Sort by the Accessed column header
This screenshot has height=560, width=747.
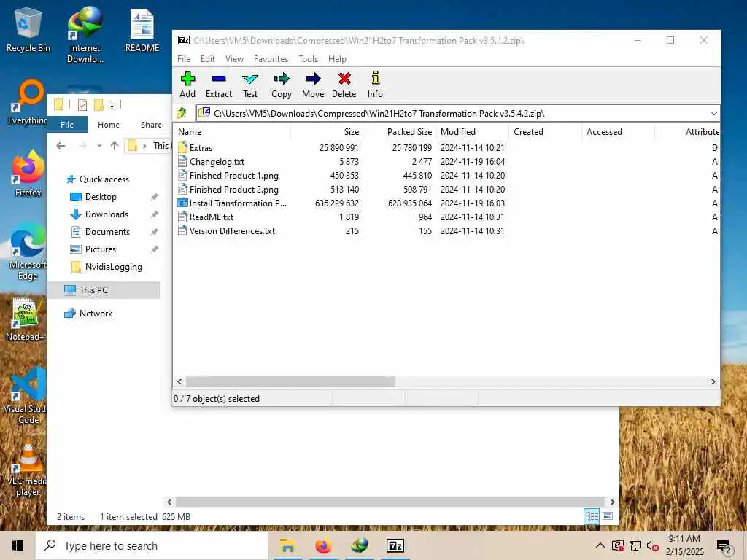(619, 132)
